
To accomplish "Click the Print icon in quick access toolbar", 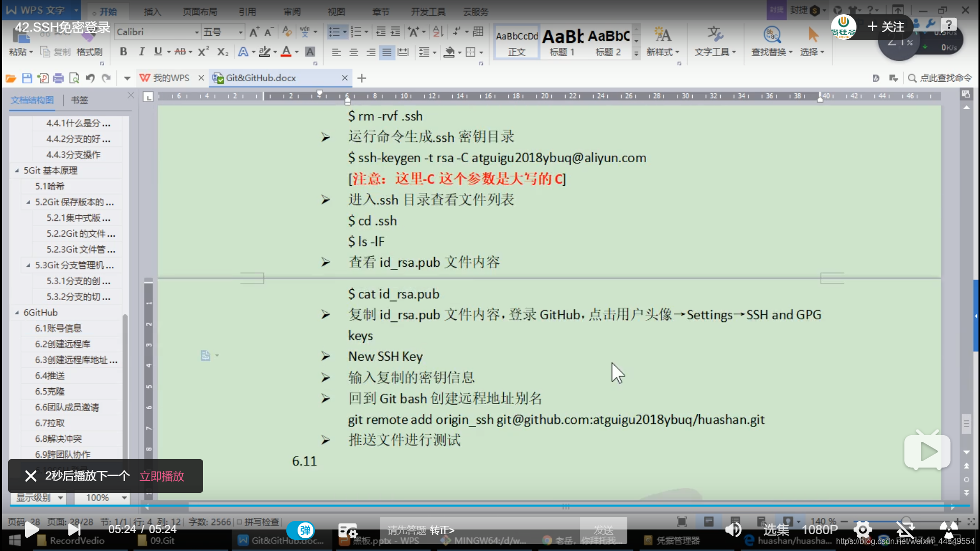I will tap(58, 78).
